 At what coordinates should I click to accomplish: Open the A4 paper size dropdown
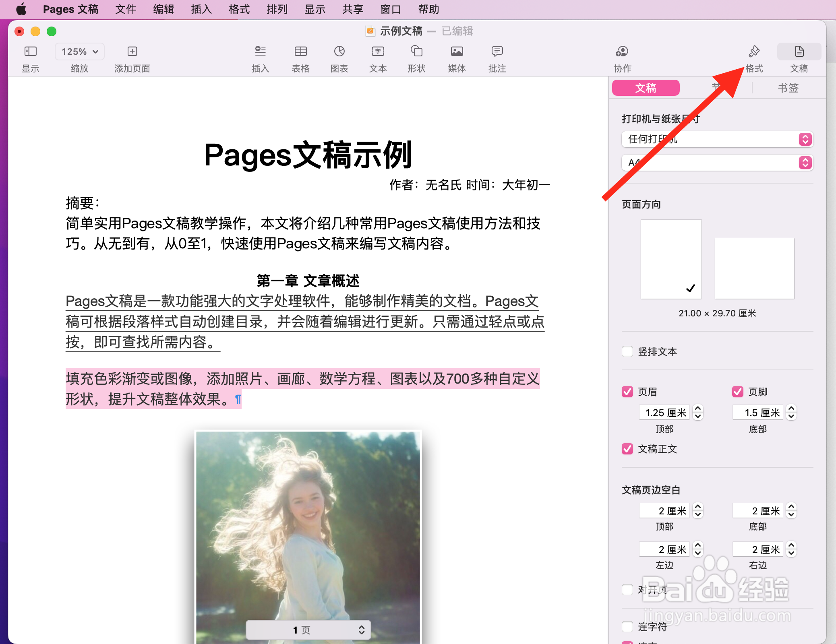coord(717,163)
